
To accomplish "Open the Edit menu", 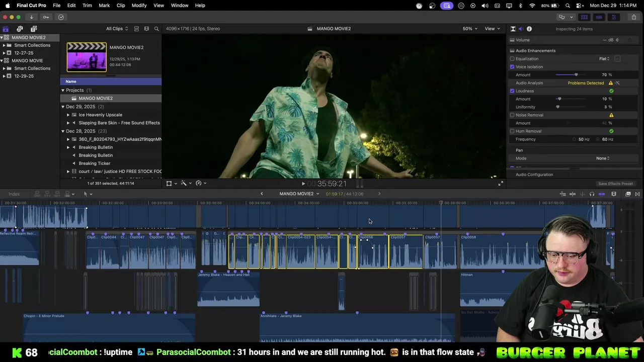I will 71,6.
